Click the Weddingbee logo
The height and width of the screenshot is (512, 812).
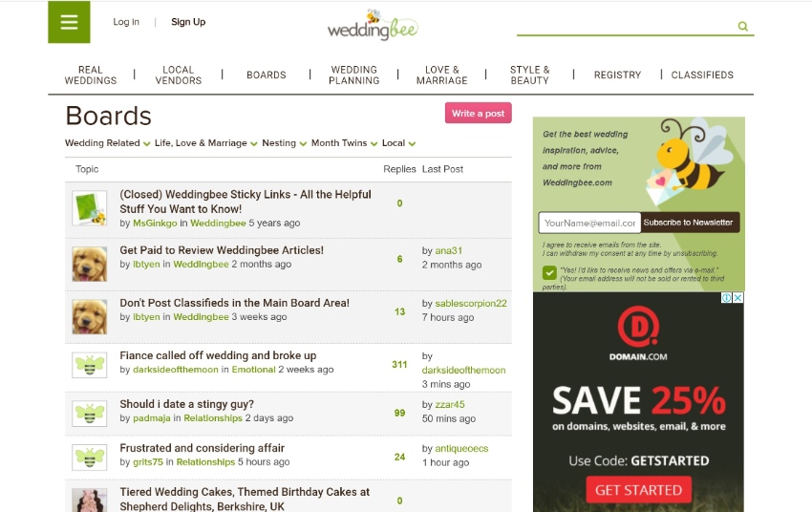pos(373,25)
